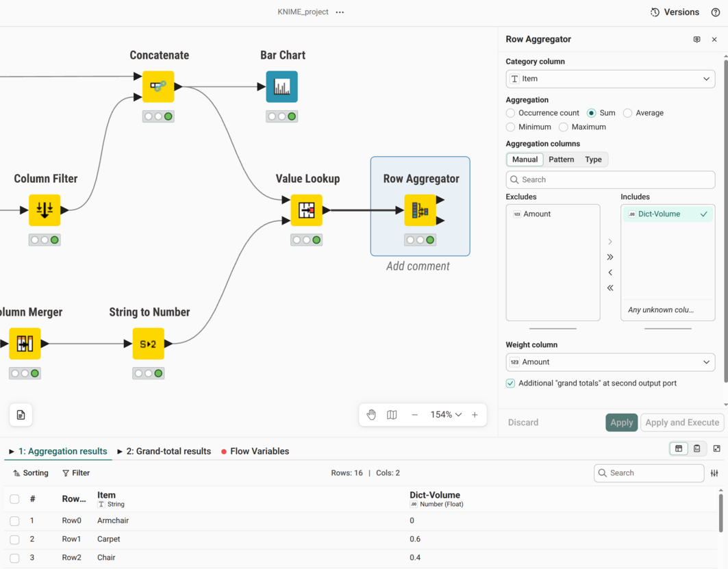Open KNIME_project options menu
The height and width of the screenshot is (569, 728).
tap(340, 12)
